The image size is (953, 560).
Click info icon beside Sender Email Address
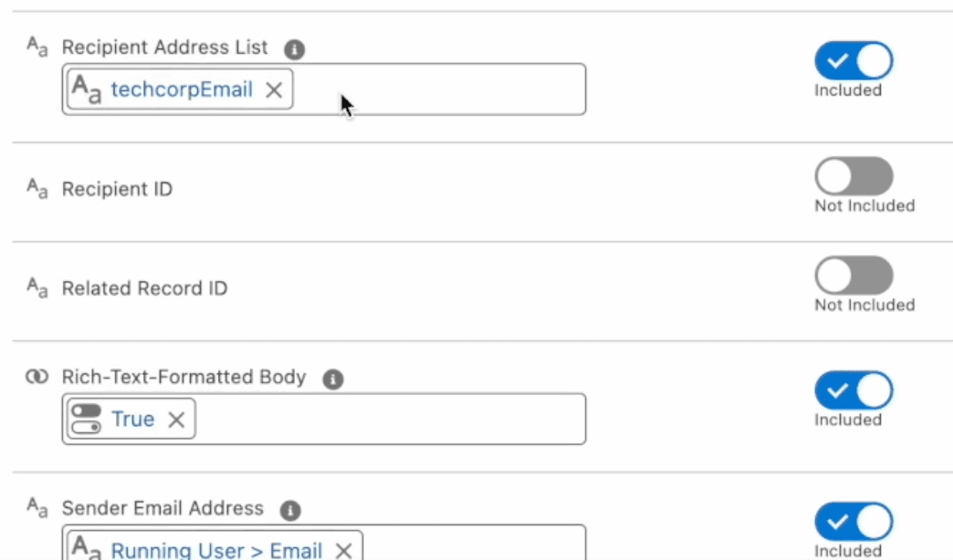[x=290, y=511]
